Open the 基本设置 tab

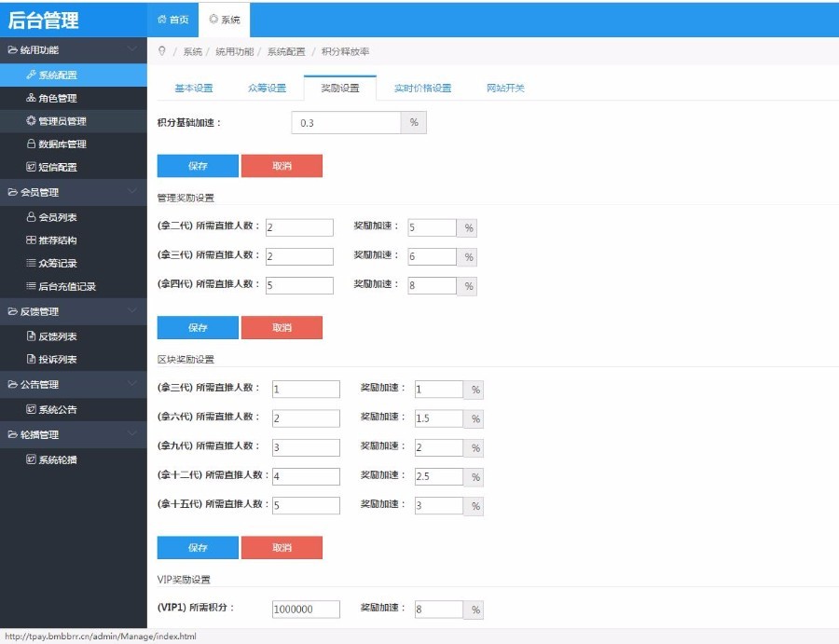click(x=194, y=89)
